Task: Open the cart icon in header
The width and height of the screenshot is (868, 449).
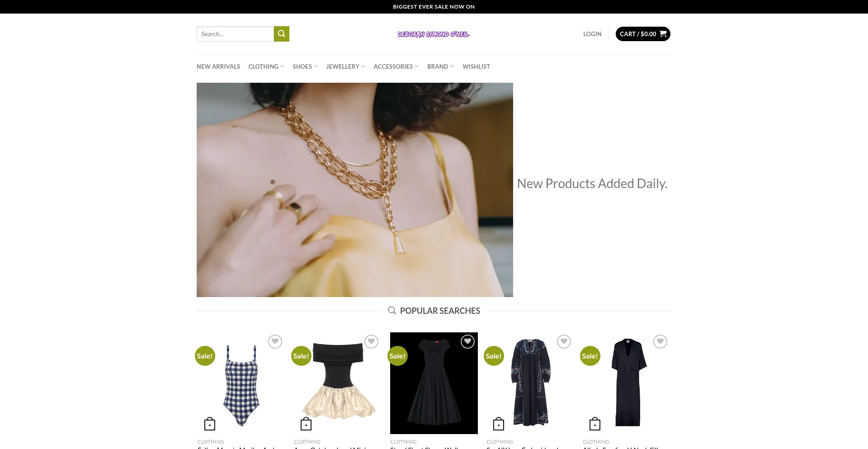Action: coord(663,34)
